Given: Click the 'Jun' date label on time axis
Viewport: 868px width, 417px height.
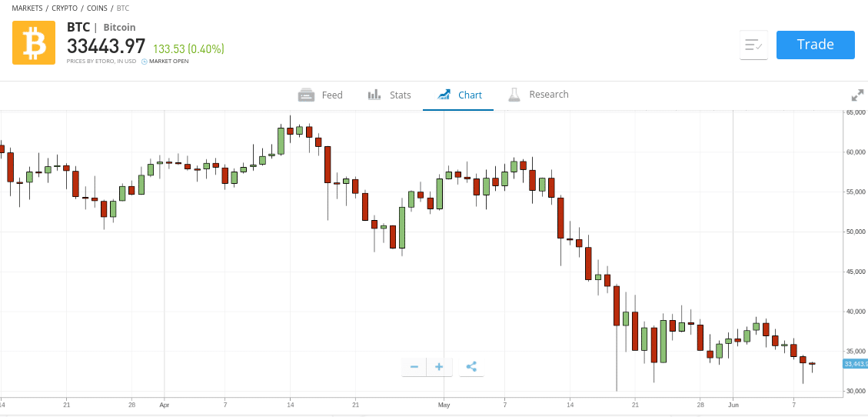Looking at the screenshot, I should coord(733,404).
